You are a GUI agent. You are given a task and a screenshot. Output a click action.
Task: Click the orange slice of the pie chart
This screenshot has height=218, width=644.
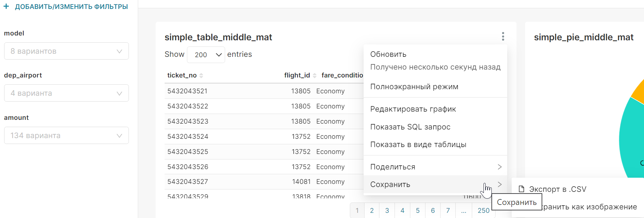point(639,92)
